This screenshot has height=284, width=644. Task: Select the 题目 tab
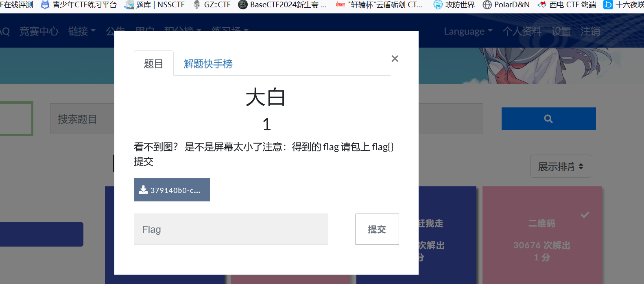tap(153, 64)
